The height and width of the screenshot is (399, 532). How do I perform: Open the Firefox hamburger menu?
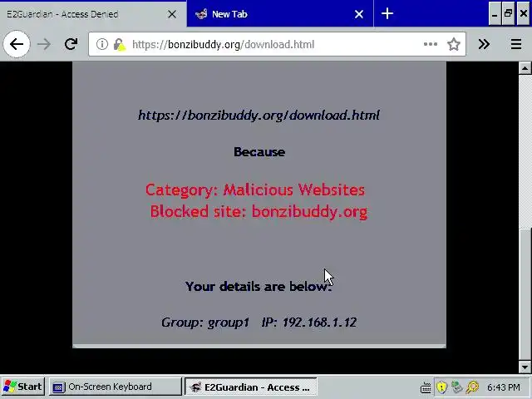[x=515, y=44]
